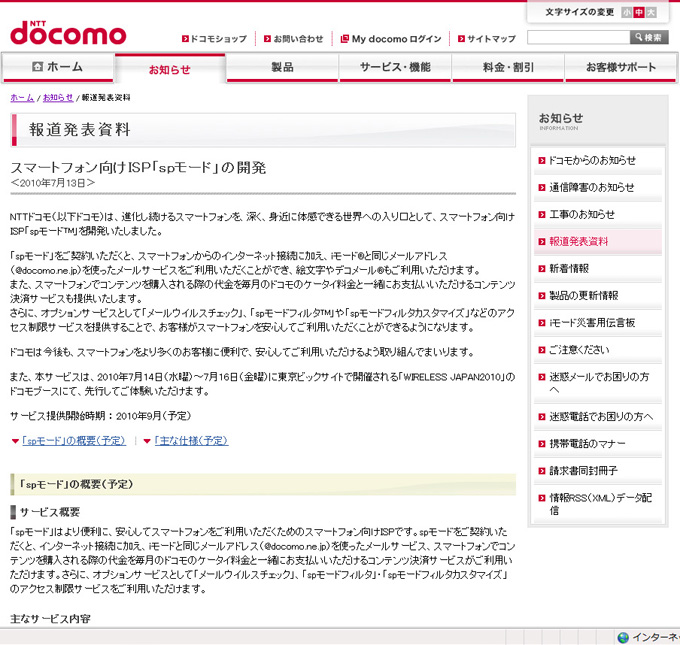
Task: Click the red arrow before spモードの概要 link
Action: [15, 442]
